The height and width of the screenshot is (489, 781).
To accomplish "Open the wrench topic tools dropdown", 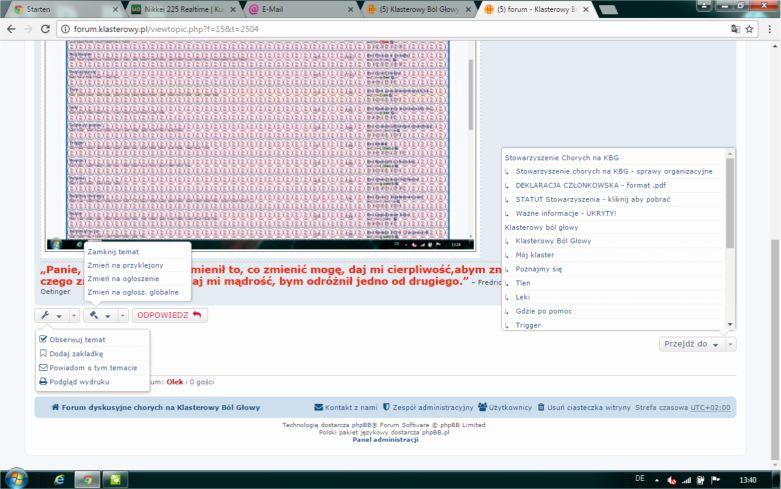I will [x=49, y=315].
